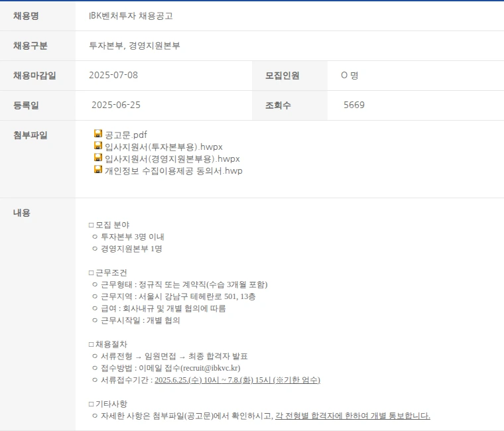The width and height of the screenshot is (504, 431).
Task: Click the disk icon beside 개인정보 수집이용제공 동의서.hwp
Action: click(98, 169)
